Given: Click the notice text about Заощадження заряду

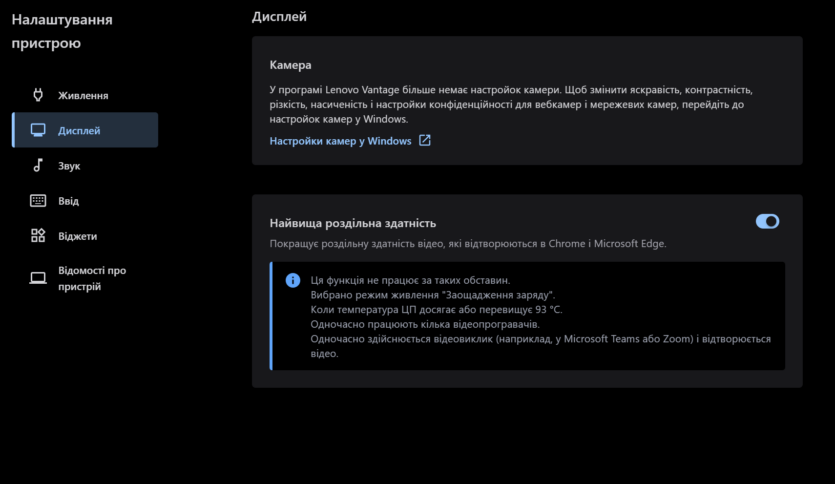Looking at the screenshot, I should click(x=432, y=294).
